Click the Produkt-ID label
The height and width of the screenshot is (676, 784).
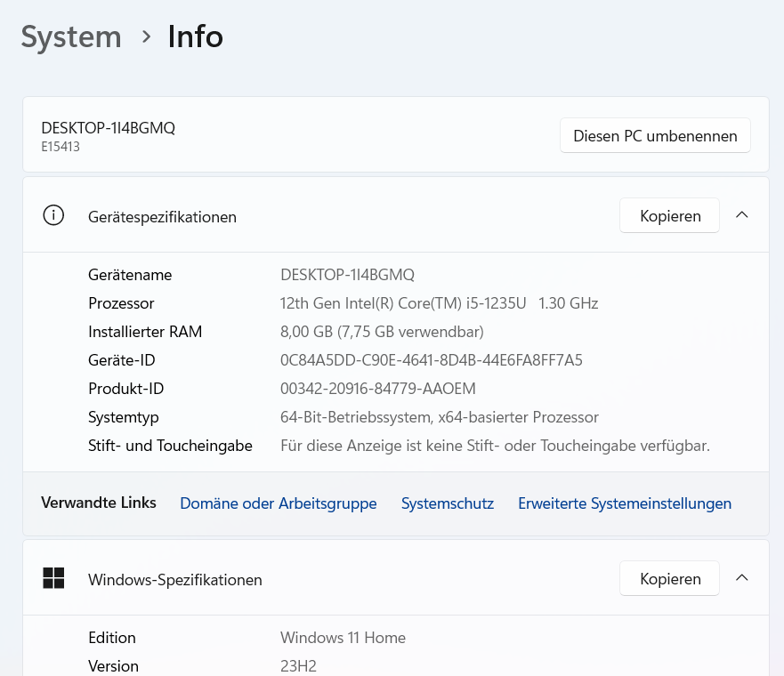pyautogui.click(x=126, y=389)
